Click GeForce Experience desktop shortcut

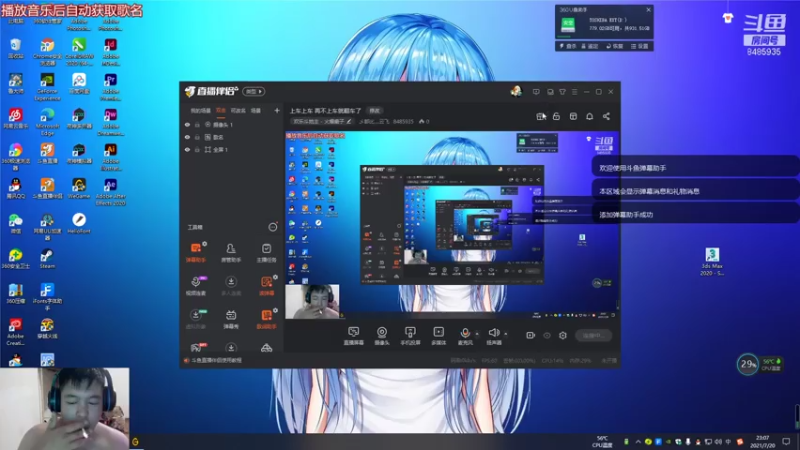point(47,87)
